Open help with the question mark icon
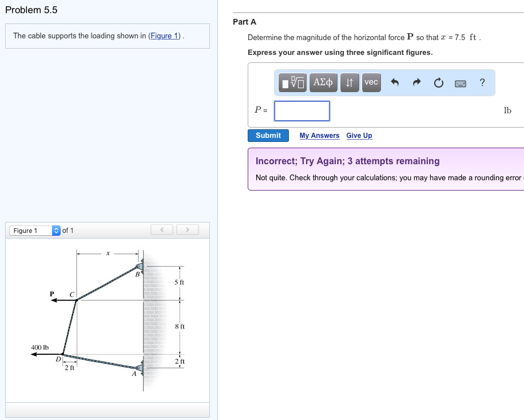 482,82
